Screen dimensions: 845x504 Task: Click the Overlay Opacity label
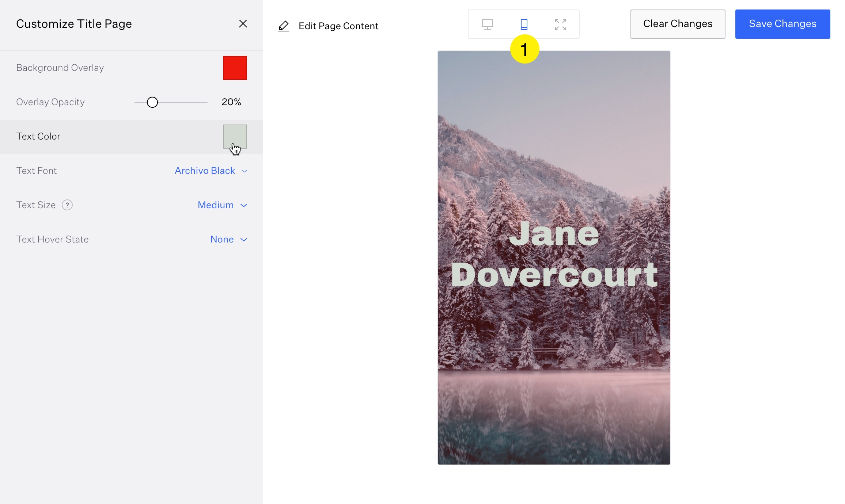50,102
